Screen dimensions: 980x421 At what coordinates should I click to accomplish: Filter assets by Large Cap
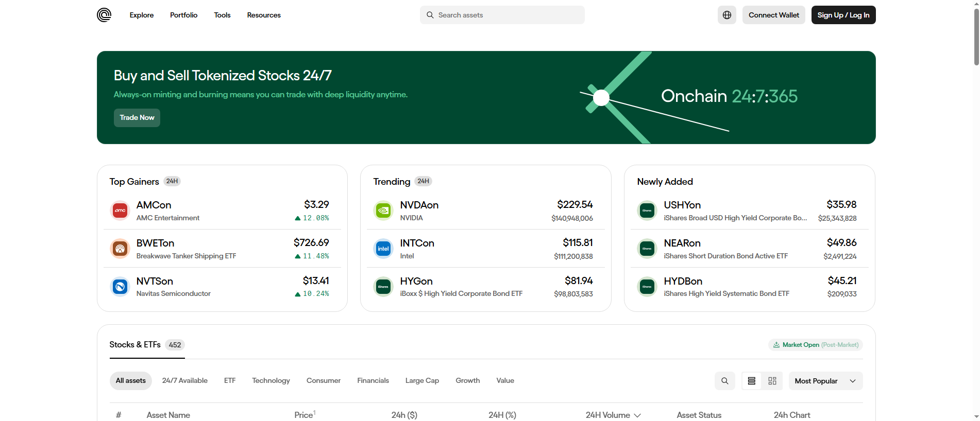[x=422, y=381]
